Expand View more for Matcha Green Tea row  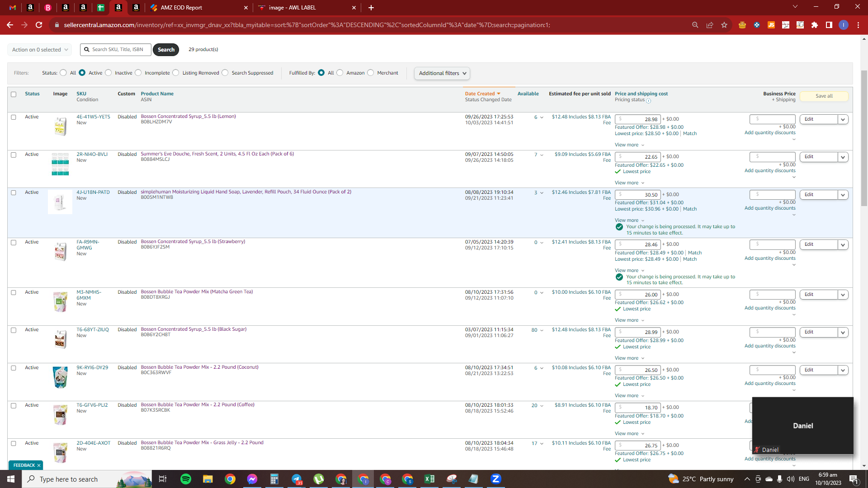[x=629, y=320]
